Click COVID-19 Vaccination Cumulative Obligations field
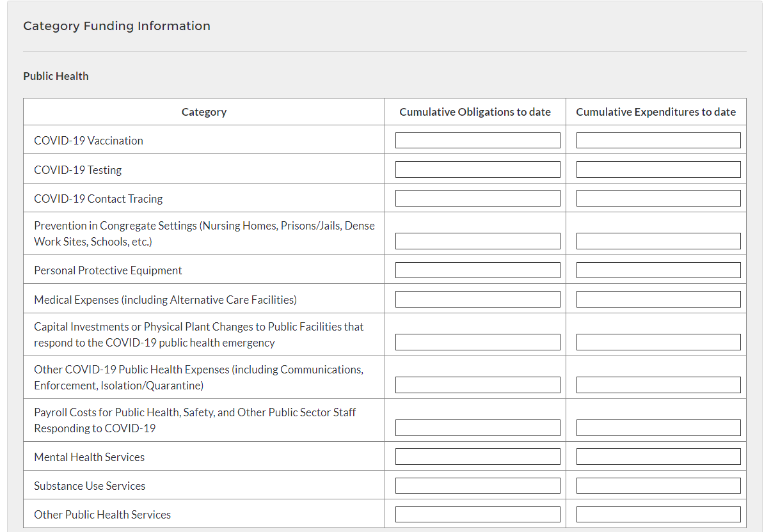The height and width of the screenshot is (532, 771). (477, 141)
